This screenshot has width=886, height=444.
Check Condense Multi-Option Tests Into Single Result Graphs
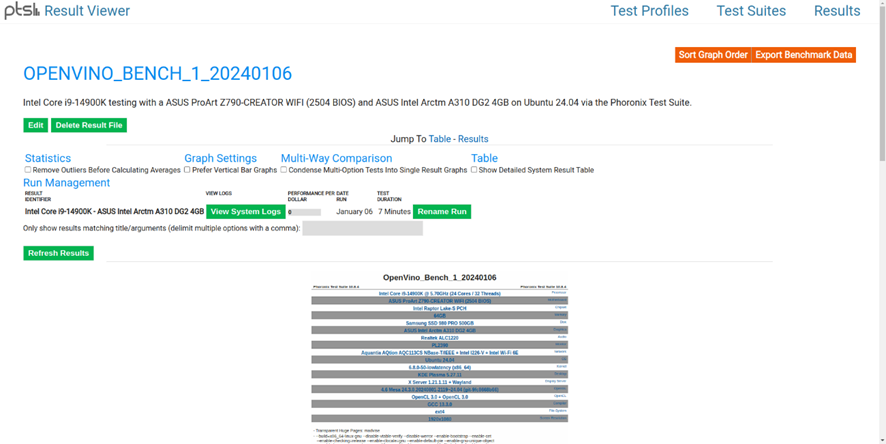(284, 169)
